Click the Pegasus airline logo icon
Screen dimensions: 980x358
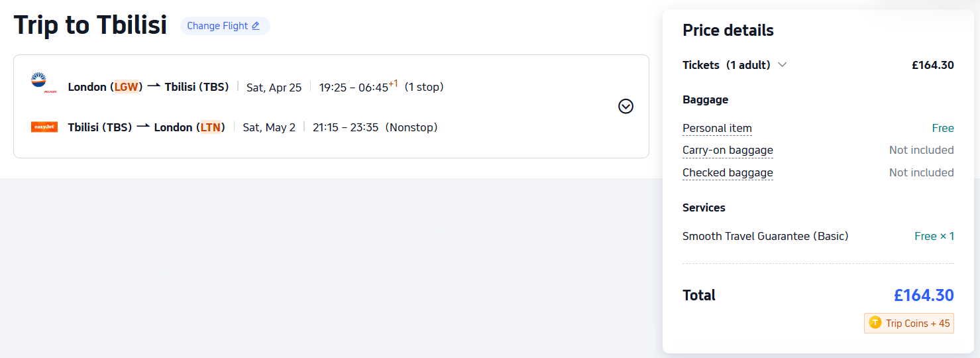[40, 83]
